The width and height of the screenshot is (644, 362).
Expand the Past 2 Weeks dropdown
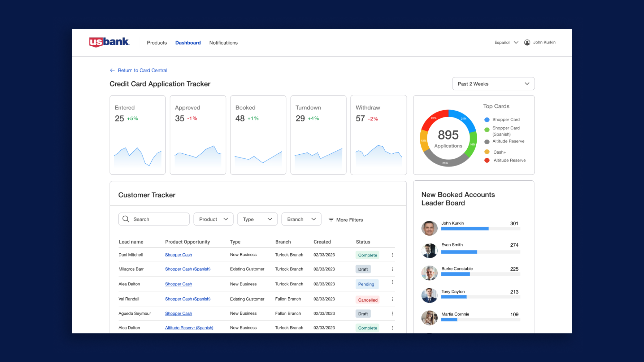[x=493, y=84]
